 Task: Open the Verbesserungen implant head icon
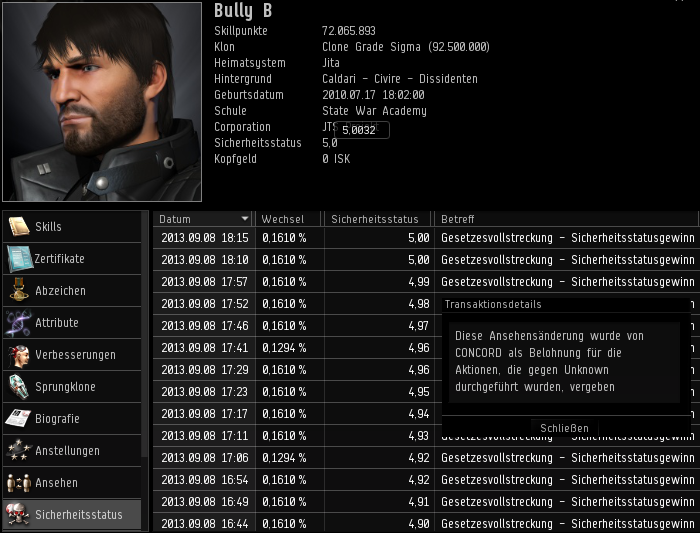click(x=19, y=354)
